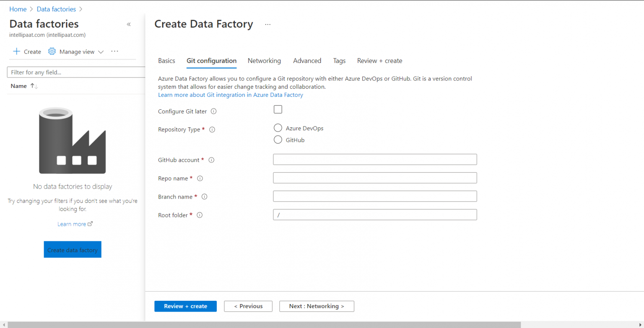The image size is (644, 328).
Task: Click the info icon beside Repository Type
Action: tap(212, 129)
